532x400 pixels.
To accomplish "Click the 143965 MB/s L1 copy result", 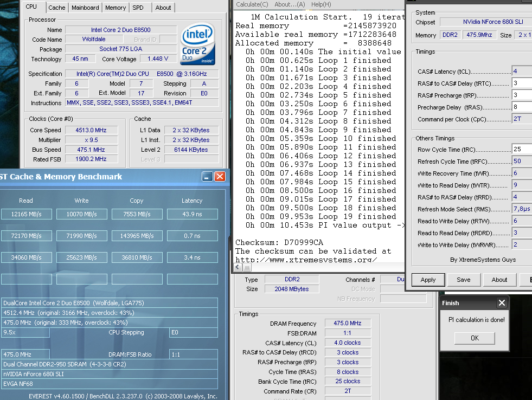I will (x=137, y=236).
